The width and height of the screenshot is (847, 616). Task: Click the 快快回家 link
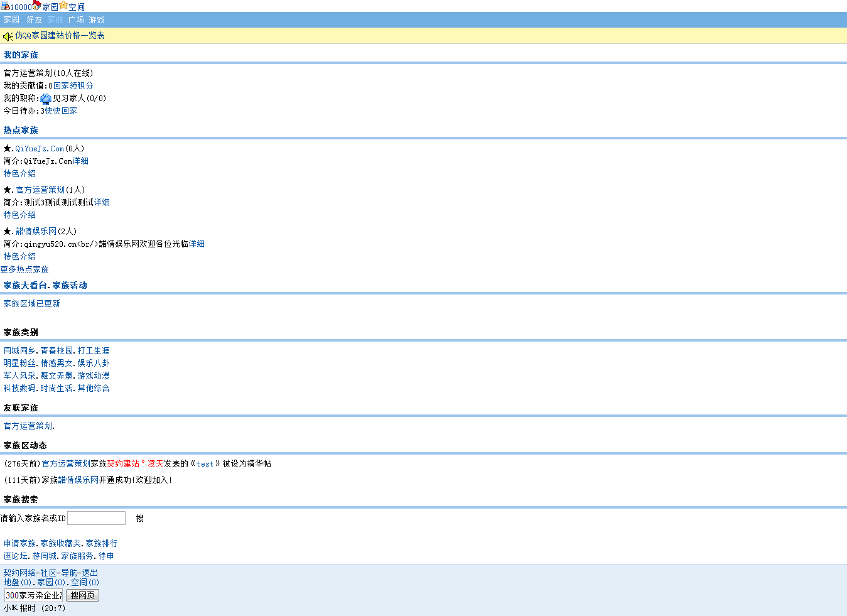pyautogui.click(x=61, y=111)
